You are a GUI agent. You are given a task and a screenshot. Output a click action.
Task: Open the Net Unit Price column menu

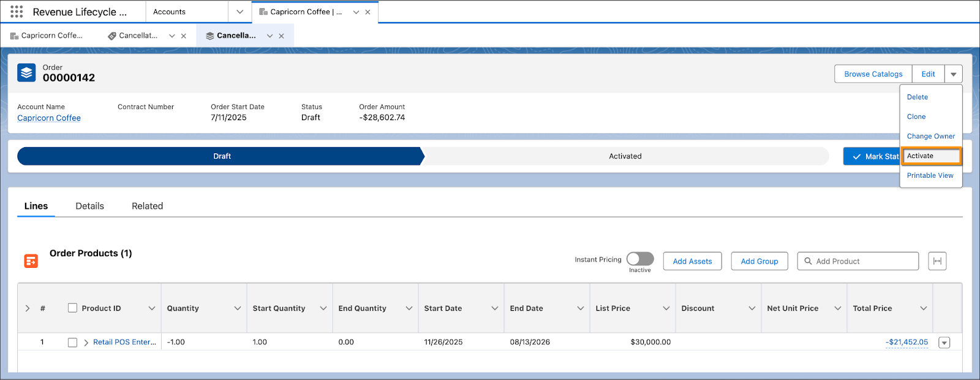[x=838, y=308]
